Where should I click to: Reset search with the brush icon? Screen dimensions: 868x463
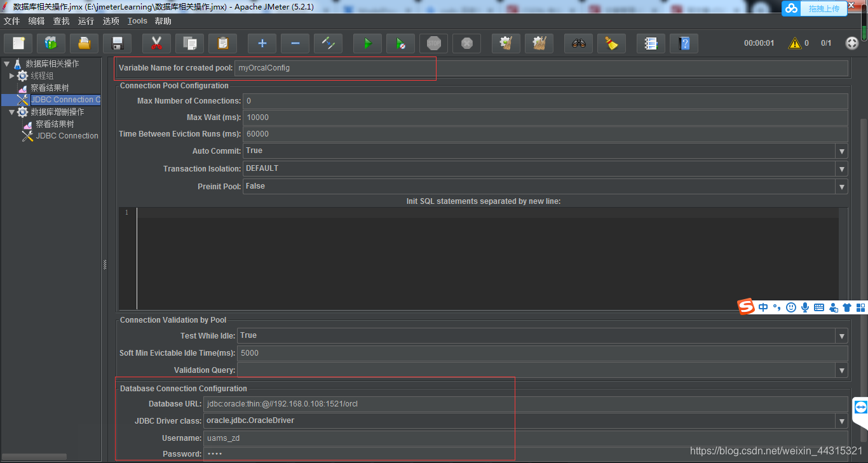click(612, 43)
